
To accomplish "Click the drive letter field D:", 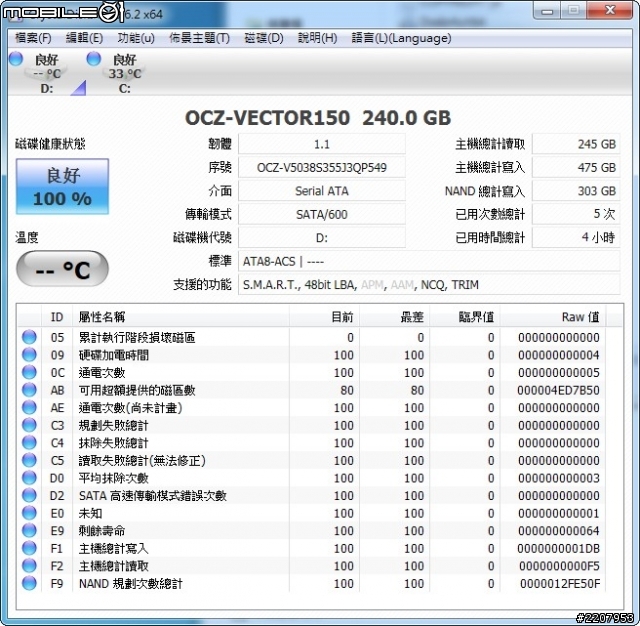I will click(x=322, y=238).
